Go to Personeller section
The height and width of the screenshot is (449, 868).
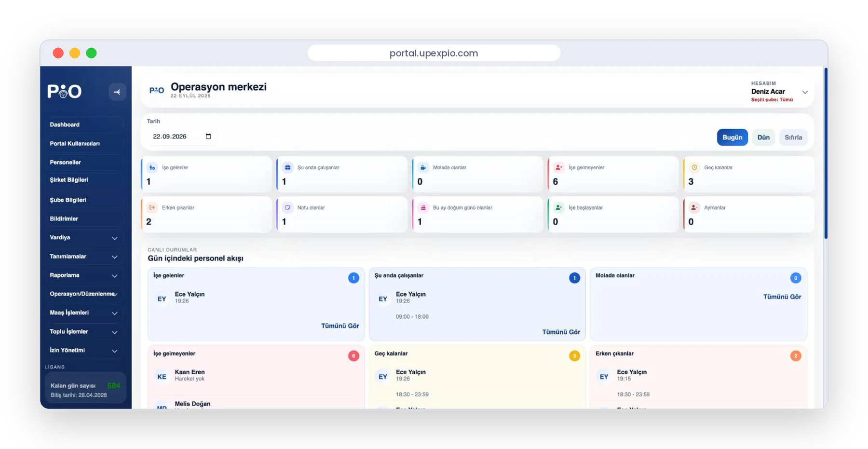pyautogui.click(x=83, y=162)
